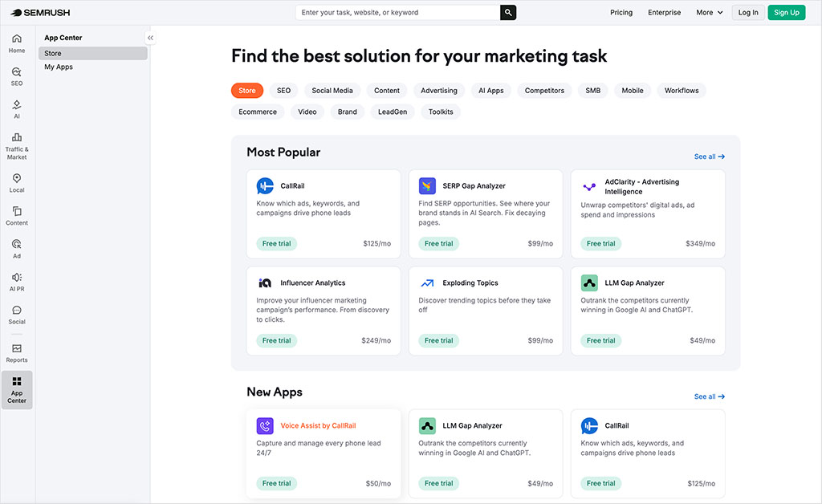
Task: Click the SERP Gap Analyzer app icon
Action: (427, 186)
